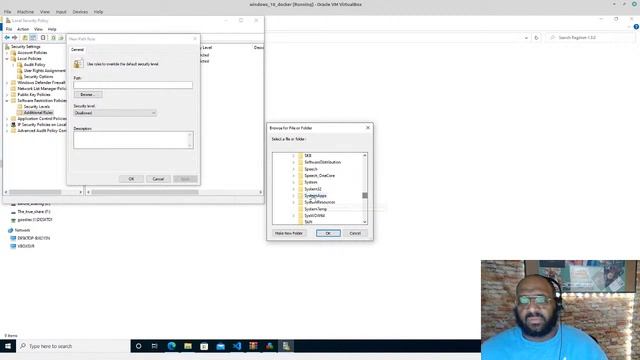Screen dimensions: 640x360
Task: Open View menu in Local Security Policy
Action: (x=38, y=29)
